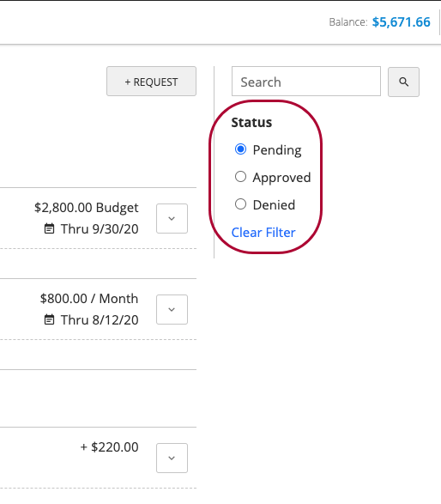Screen dimensions: 441x504
Task: Expand the $800.00 / Month request row
Action: 172,310
